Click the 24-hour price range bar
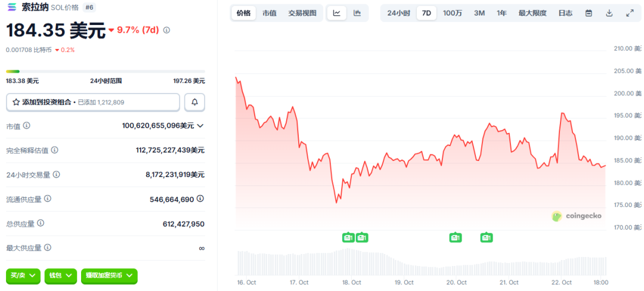 tap(106, 72)
